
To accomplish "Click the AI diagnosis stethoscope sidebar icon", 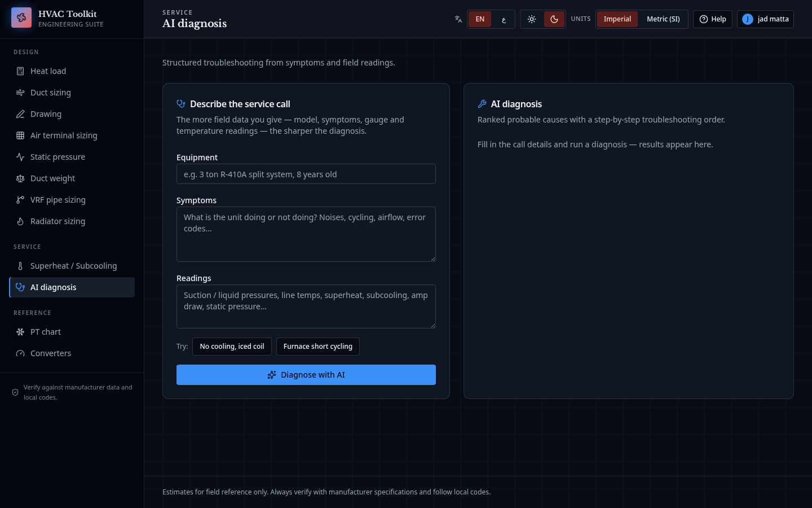I will (20, 287).
